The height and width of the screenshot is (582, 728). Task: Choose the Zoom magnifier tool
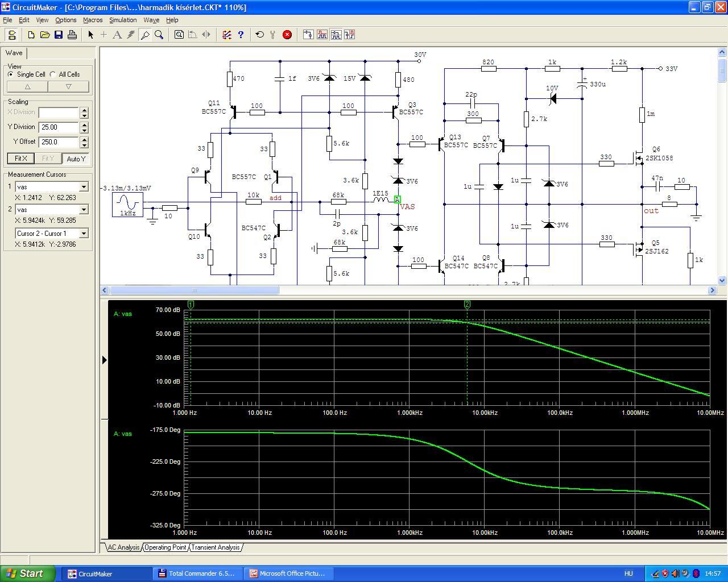click(x=159, y=35)
